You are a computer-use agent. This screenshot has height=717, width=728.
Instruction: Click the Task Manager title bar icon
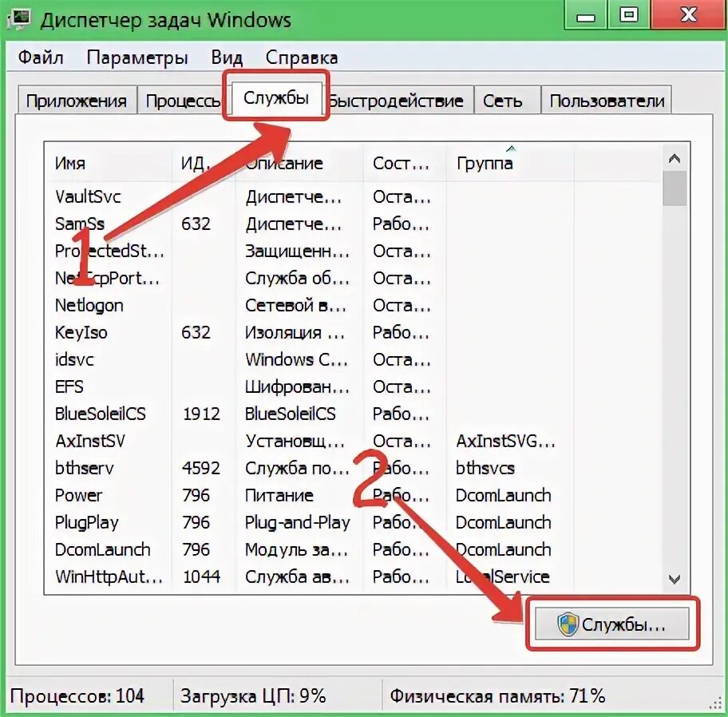[x=19, y=19]
